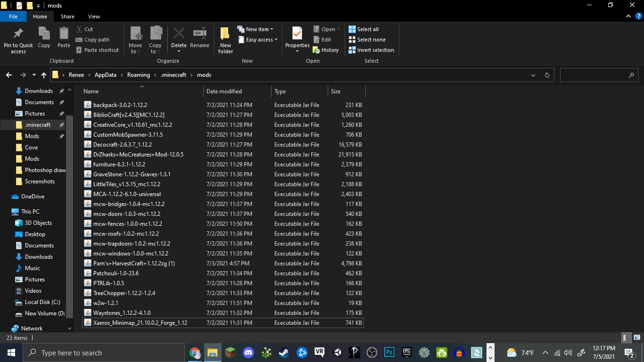
Task: Open the Copy to menu
Action: pos(156,40)
